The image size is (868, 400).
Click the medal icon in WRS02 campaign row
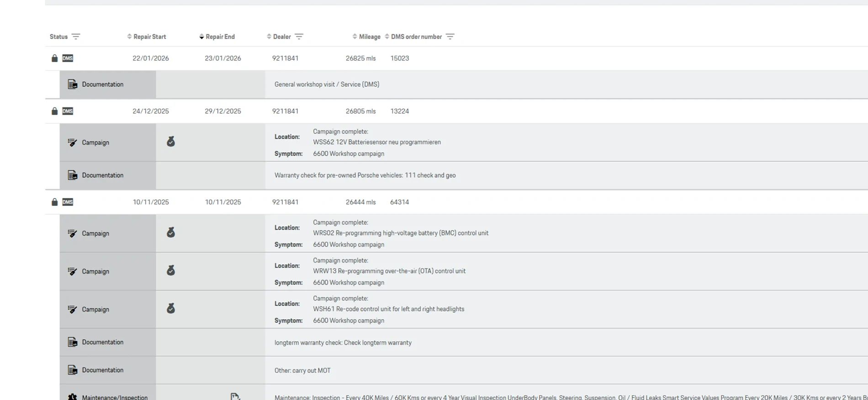pyautogui.click(x=171, y=232)
